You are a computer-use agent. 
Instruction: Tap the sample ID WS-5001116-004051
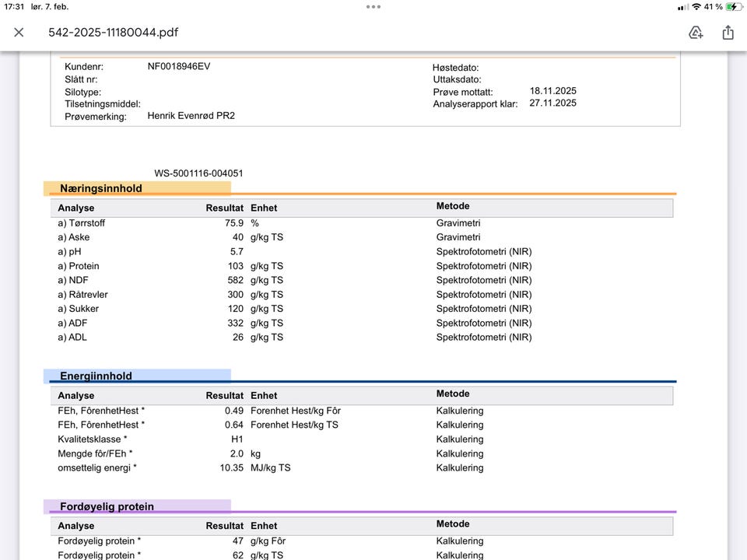click(198, 173)
